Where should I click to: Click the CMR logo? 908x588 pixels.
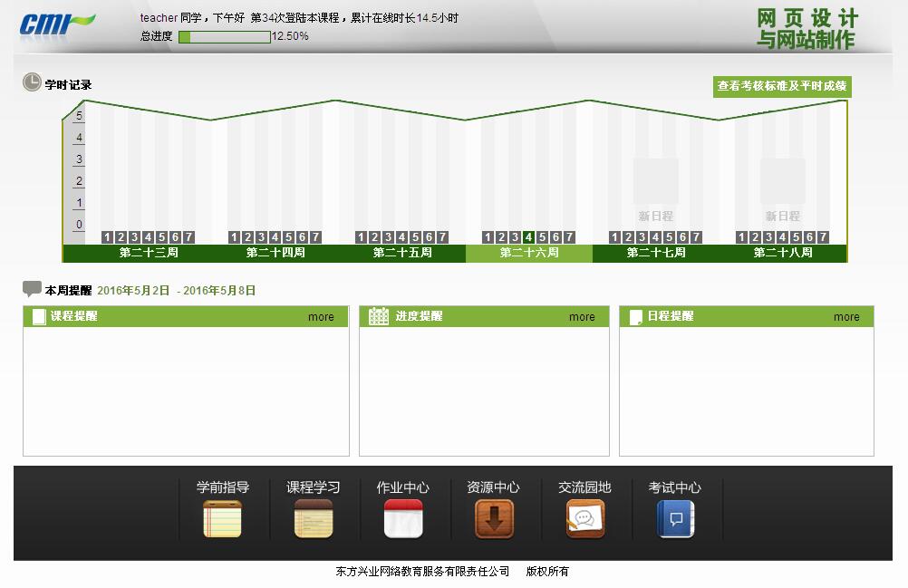tap(56, 24)
